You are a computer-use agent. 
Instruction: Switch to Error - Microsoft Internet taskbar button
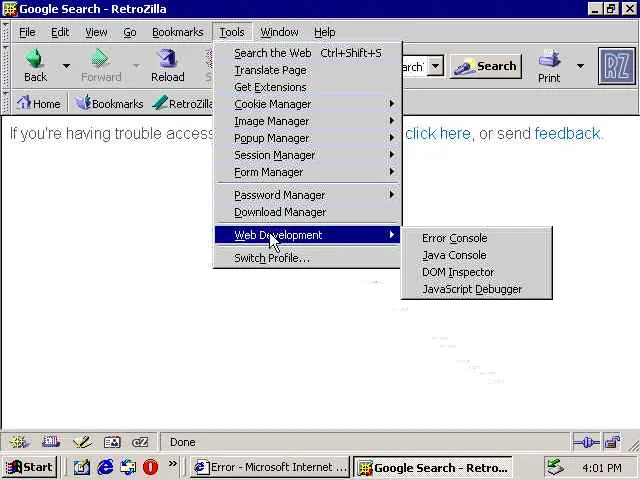click(x=270, y=467)
